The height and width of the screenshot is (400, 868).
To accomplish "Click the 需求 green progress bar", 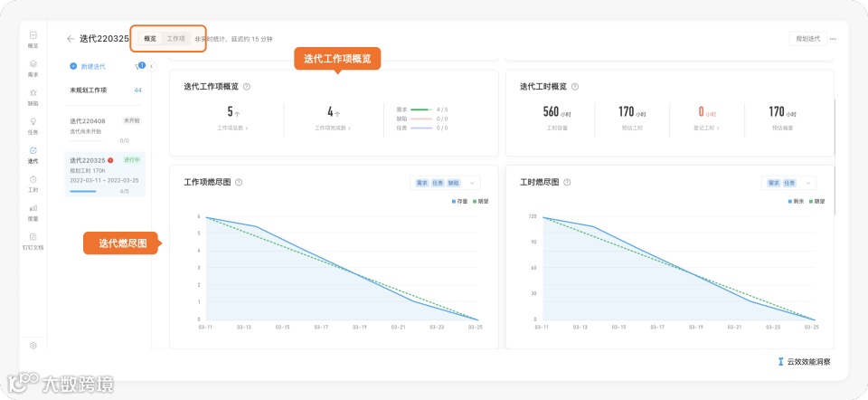I will 420,110.
